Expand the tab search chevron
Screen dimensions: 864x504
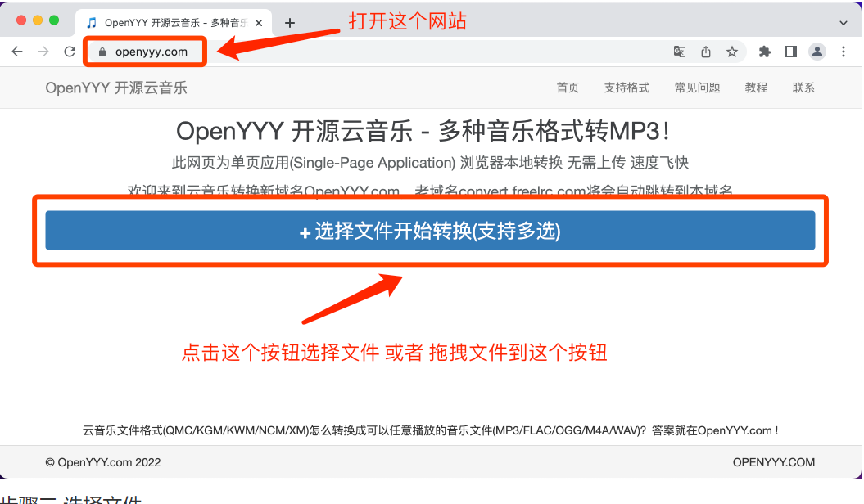click(843, 23)
